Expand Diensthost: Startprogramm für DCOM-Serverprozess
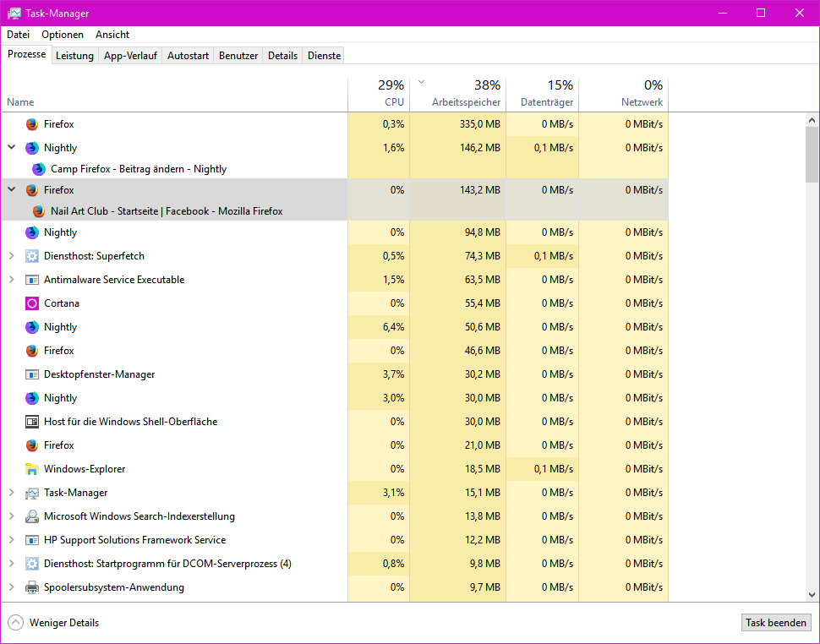 12,564
